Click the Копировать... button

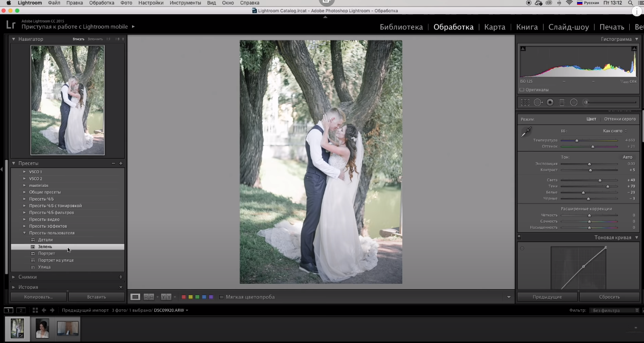coord(38,297)
